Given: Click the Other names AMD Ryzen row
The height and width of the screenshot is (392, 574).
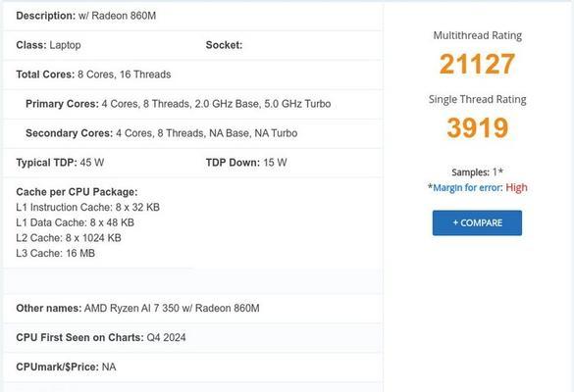Looking at the screenshot, I should (193, 309).
